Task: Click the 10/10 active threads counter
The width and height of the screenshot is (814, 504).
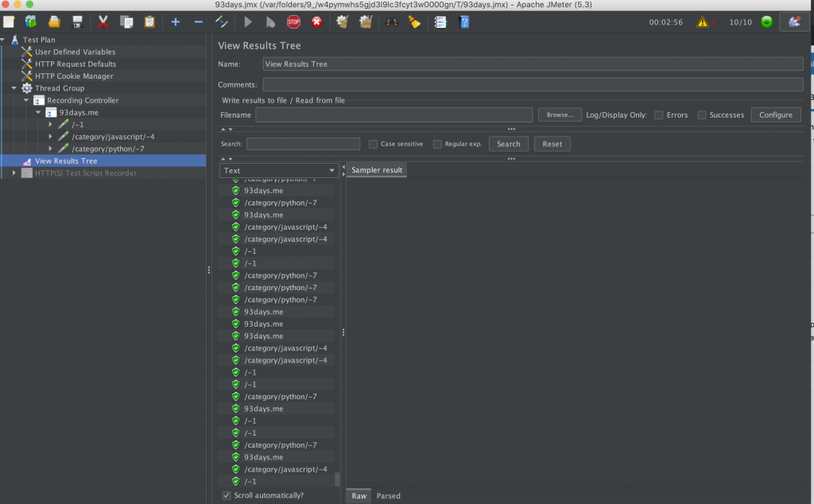Action: (740, 22)
